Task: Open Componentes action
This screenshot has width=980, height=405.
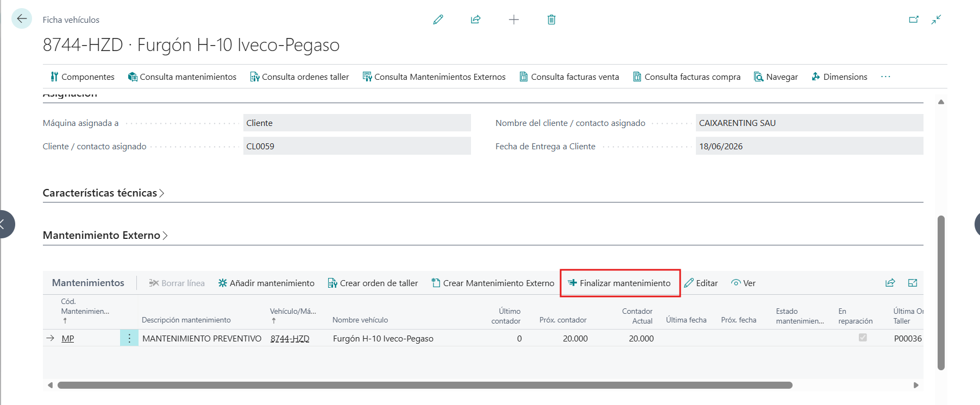Action: coord(83,77)
